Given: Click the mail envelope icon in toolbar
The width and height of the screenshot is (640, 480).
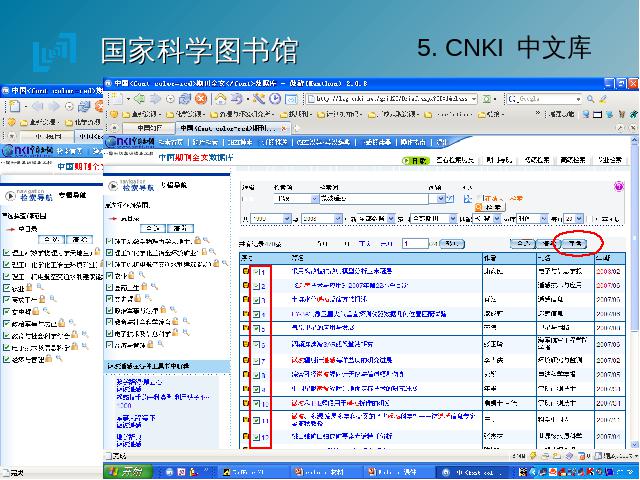Looking at the screenshot, I should click(291, 99).
